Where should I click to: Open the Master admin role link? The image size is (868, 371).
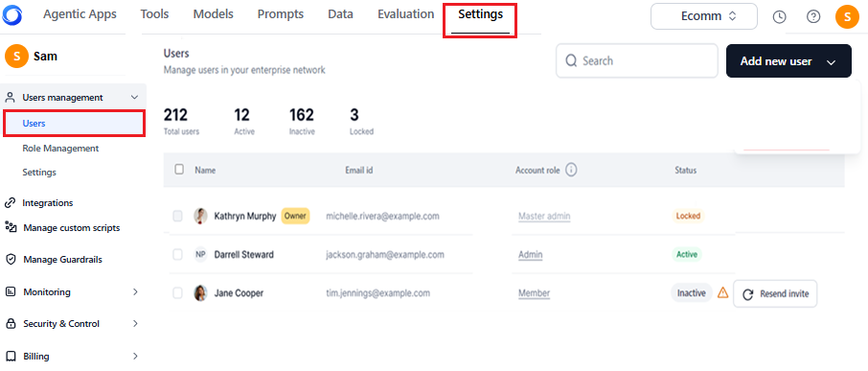[544, 216]
